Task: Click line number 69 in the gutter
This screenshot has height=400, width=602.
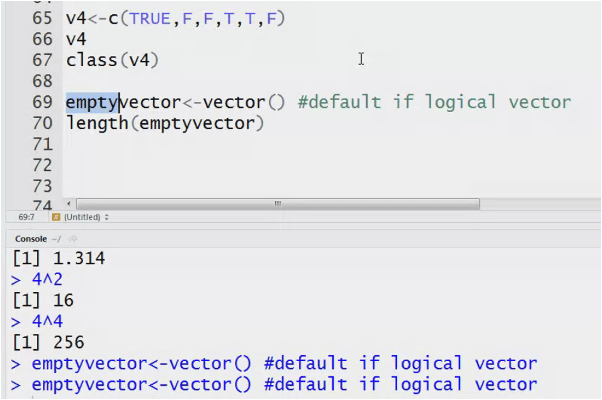Action: pos(42,102)
